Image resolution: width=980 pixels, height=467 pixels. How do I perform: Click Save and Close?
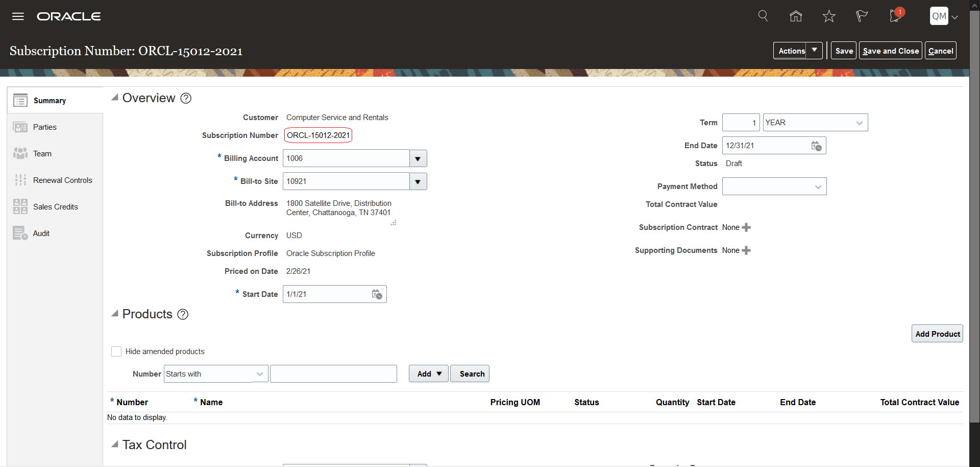[891, 51]
